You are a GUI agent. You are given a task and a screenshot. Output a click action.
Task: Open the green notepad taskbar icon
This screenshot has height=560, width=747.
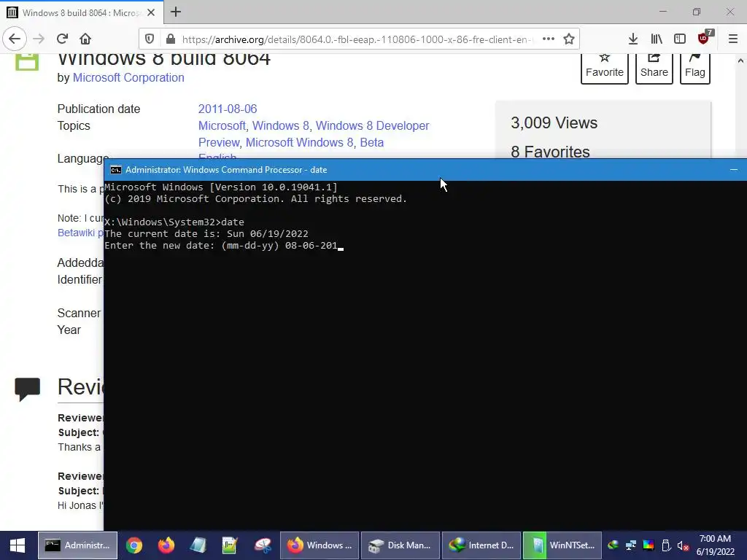tap(230, 545)
